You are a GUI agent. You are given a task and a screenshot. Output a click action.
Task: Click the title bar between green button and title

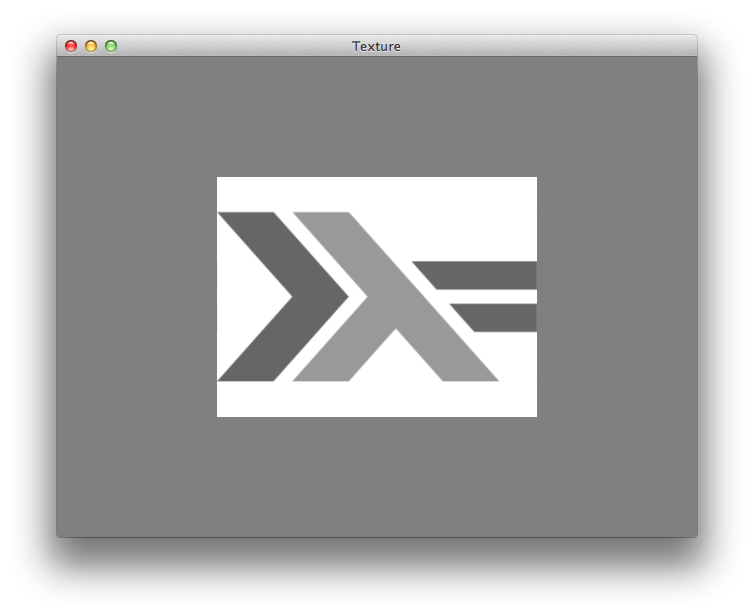click(x=230, y=46)
